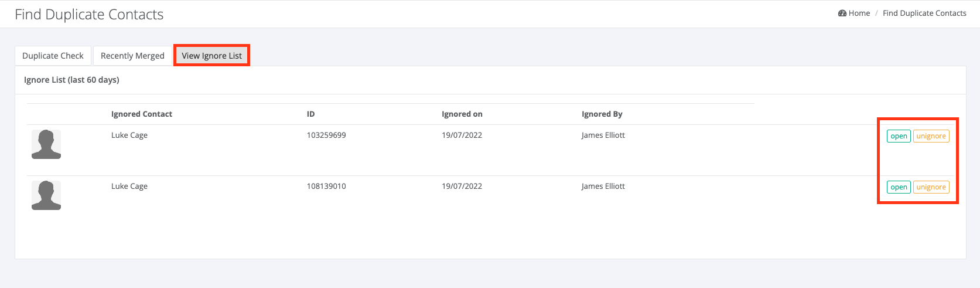Unignore the contact with ID 108139010
Image resolution: width=980 pixels, height=288 pixels.
click(x=931, y=187)
